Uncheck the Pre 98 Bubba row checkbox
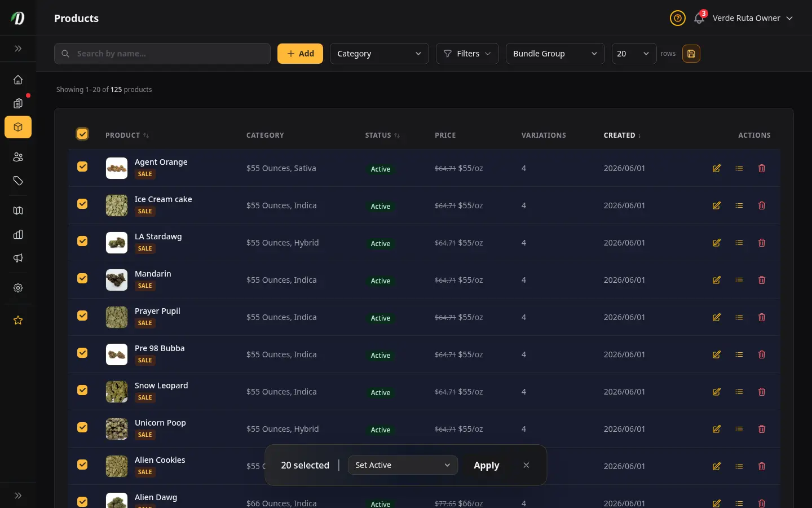 click(x=82, y=353)
